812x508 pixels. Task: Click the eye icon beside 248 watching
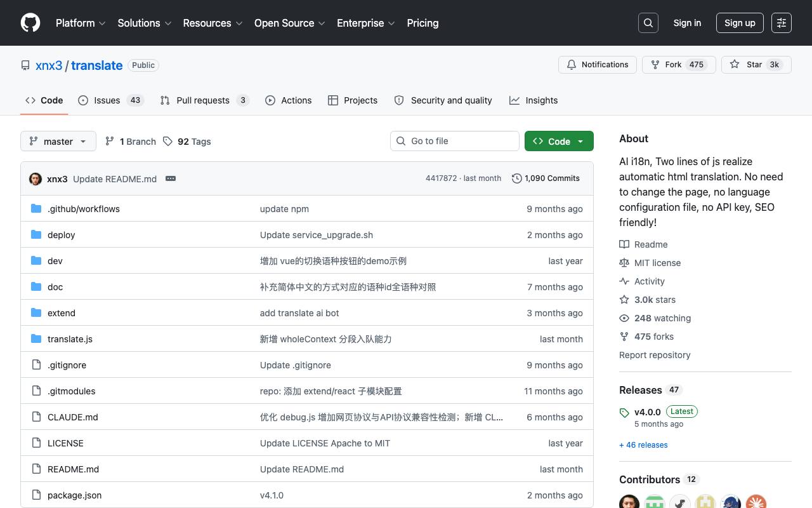coord(624,318)
